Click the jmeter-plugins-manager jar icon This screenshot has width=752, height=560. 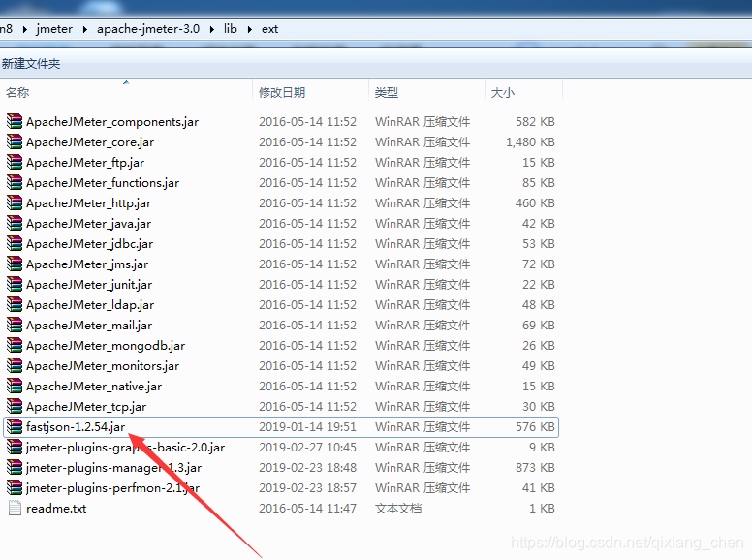click(15, 467)
